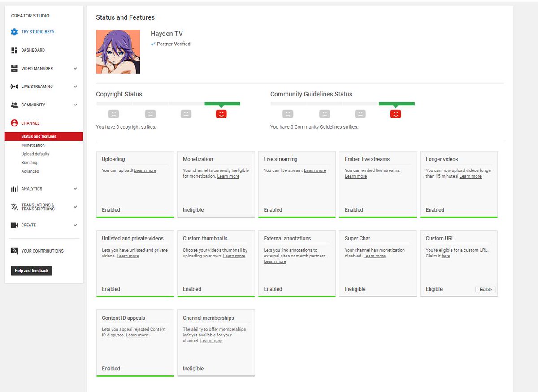
Task: Open the Monetization sidebar sub-item
Action: click(33, 145)
